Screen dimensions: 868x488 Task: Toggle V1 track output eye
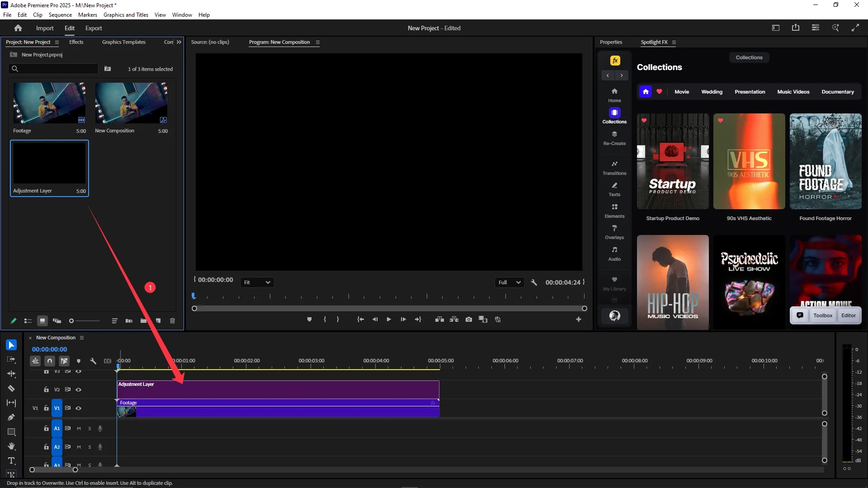coord(78,408)
